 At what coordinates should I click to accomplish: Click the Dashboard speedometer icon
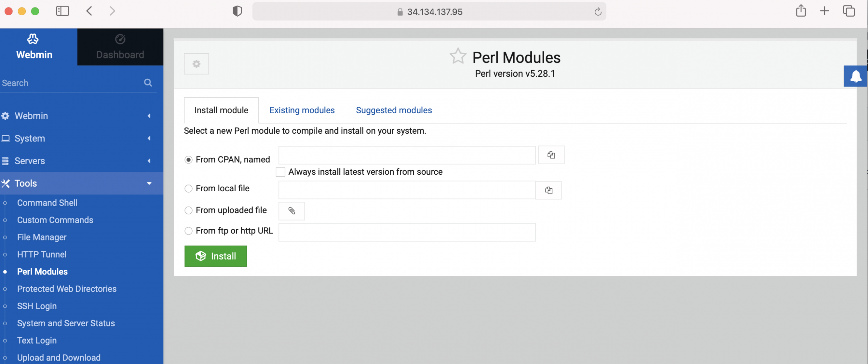pyautogui.click(x=120, y=39)
